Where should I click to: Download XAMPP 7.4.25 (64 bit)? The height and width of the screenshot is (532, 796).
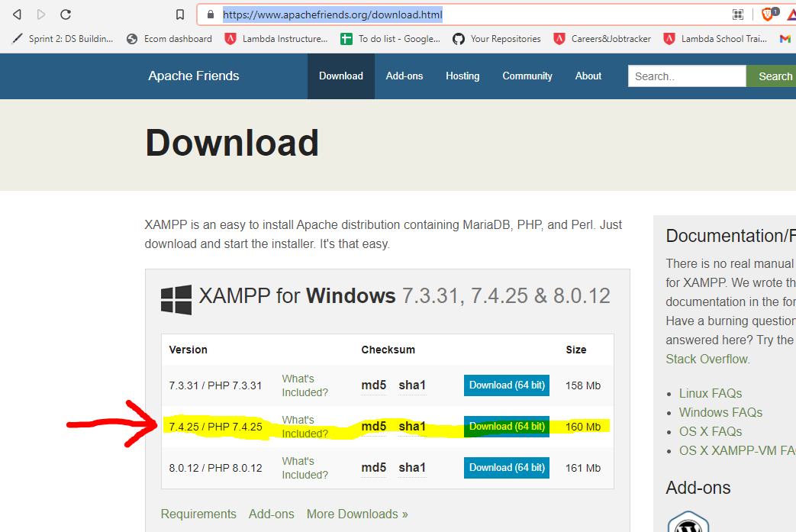pos(507,427)
